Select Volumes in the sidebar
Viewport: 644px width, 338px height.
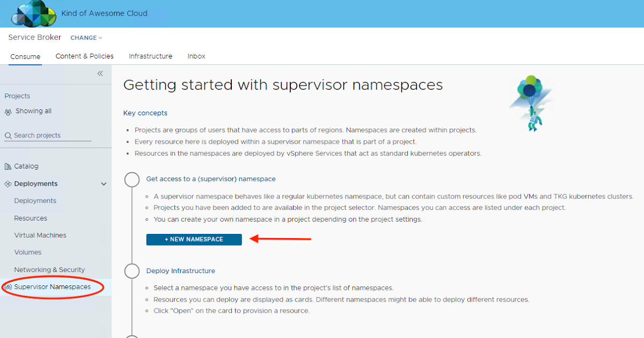(28, 252)
